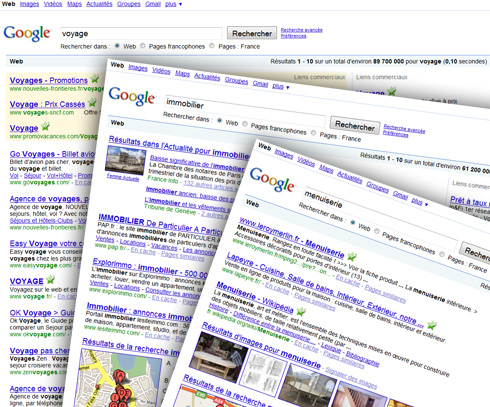490x407 pixels.
Task: Open www.leroymerlin.fr - Menuiserie result title
Action: pos(292,238)
